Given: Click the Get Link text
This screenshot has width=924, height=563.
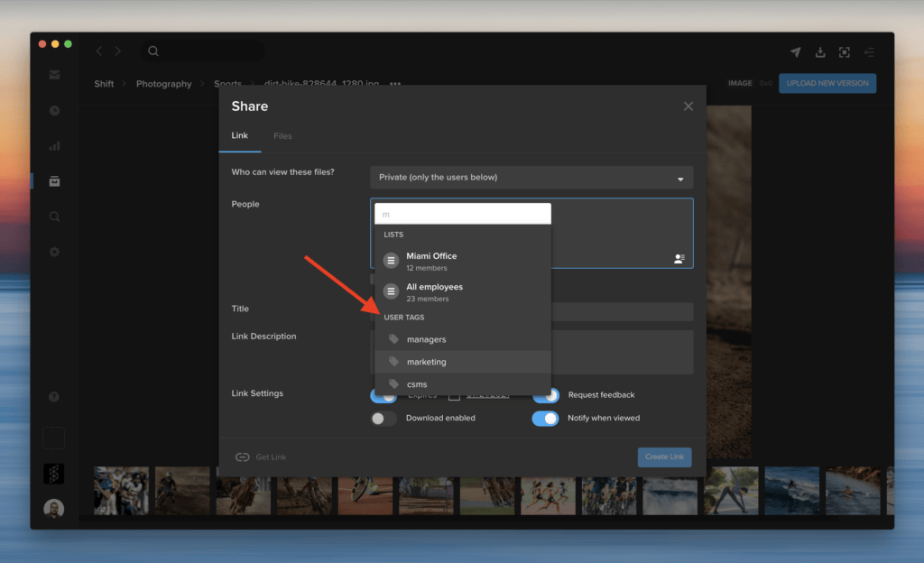Looking at the screenshot, I should click(x=271, y=457).
